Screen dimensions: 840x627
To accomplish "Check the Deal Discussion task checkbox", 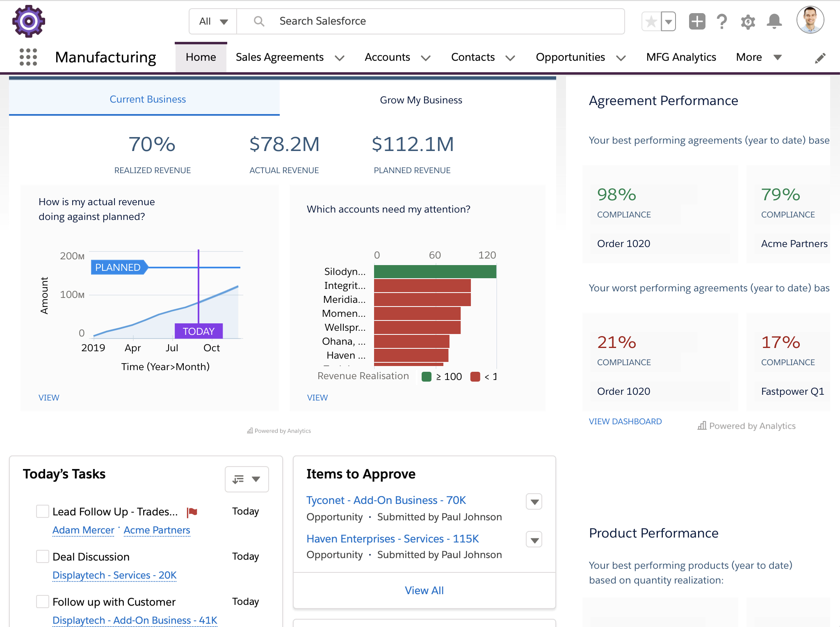I will [x=43, y=556].
